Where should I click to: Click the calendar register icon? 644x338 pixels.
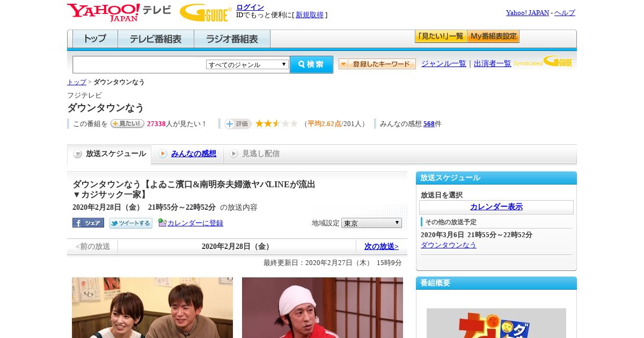pos(162,223)
